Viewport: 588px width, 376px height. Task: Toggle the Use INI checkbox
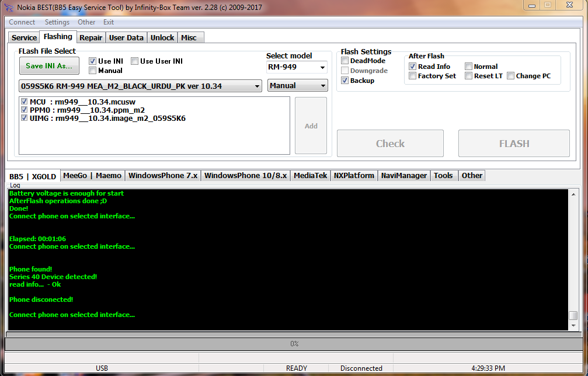pyautogui.click(x=92, y=61)
